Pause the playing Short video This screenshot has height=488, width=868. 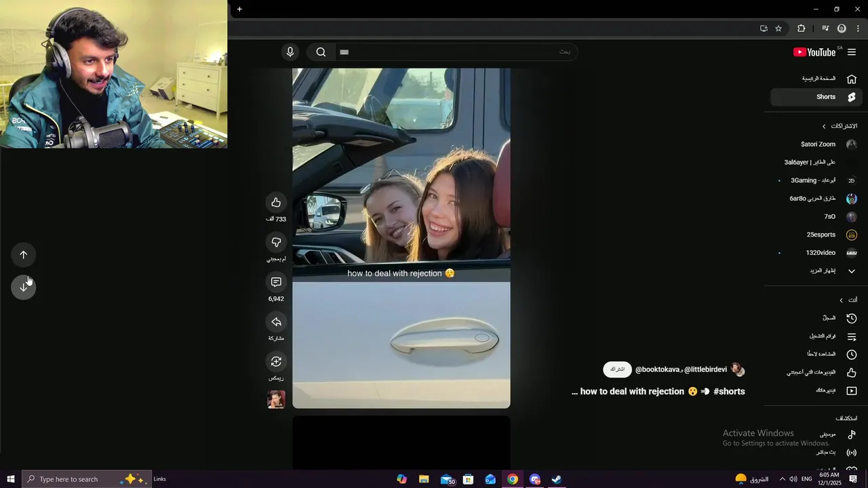coord(401,238)
